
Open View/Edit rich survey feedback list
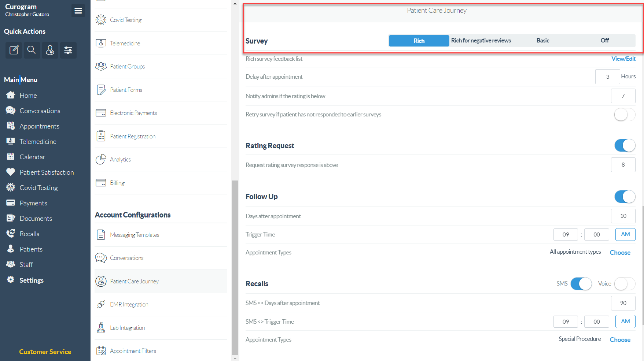(x=623, y=59)
